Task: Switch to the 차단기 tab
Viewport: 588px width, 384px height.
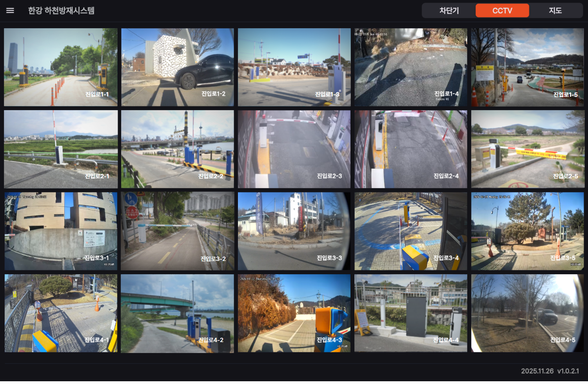Action: pos(449,11)
